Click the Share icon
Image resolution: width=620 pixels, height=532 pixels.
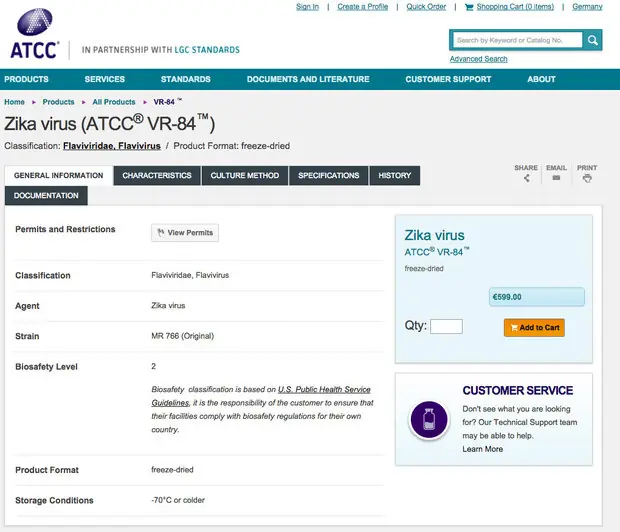(526, 178)
